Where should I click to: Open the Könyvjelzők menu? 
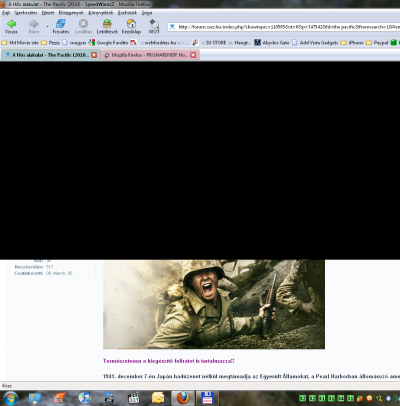(x=101, y=13)
